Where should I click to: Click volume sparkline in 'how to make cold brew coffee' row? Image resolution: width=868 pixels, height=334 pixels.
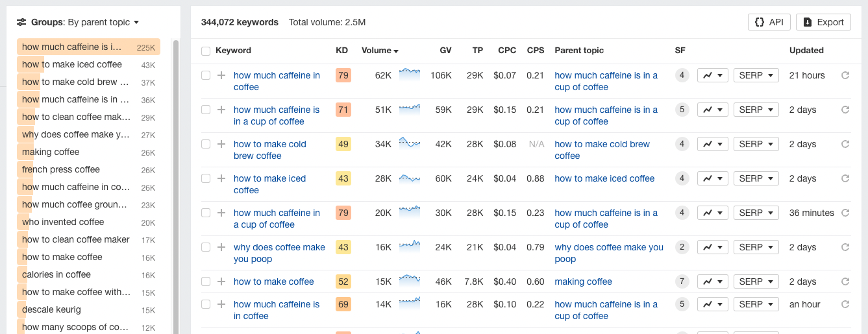click(x=410, y=143)
